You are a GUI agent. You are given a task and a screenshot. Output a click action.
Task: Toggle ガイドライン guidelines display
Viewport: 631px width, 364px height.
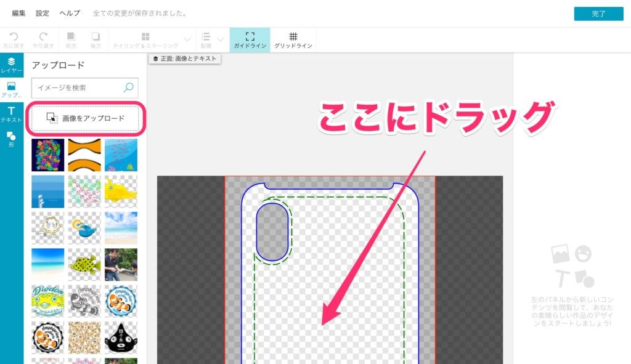point(250,40)
